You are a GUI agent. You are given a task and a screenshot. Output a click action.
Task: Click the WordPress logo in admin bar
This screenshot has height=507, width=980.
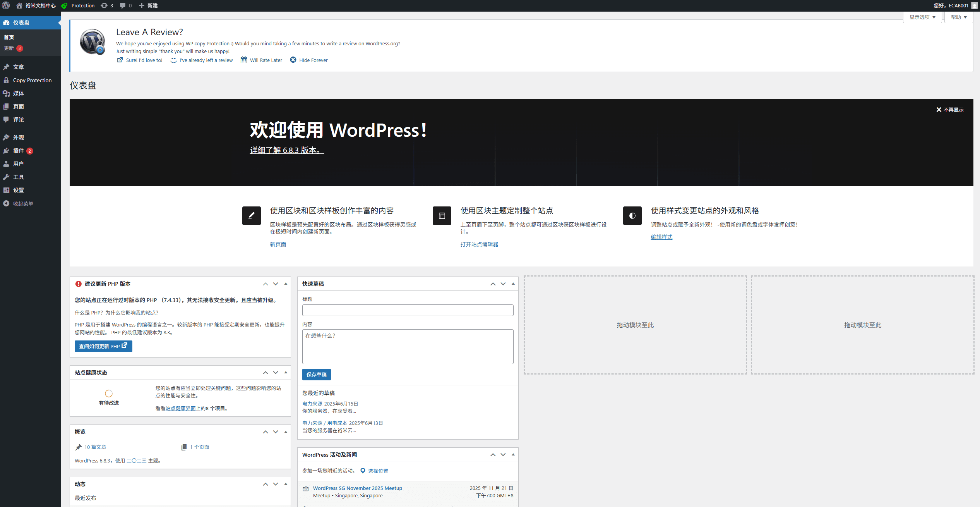pos(6,5)
